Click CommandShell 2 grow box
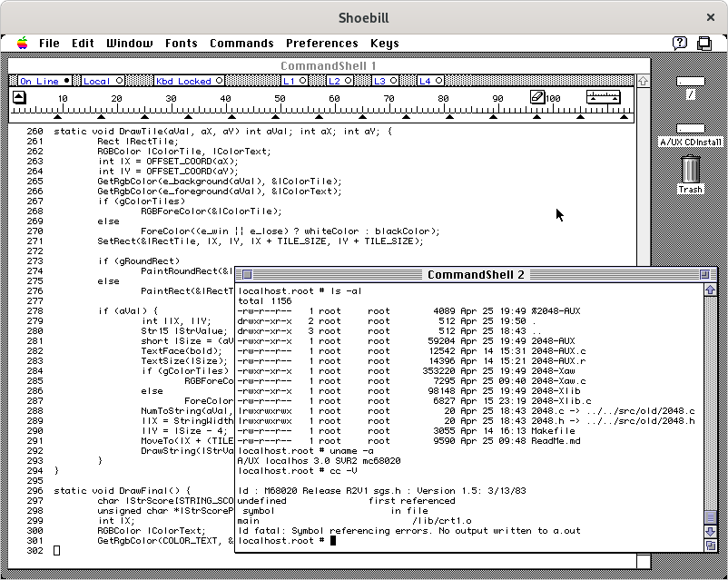The width and height of the screenshot is (728, 580). [711, 546]
